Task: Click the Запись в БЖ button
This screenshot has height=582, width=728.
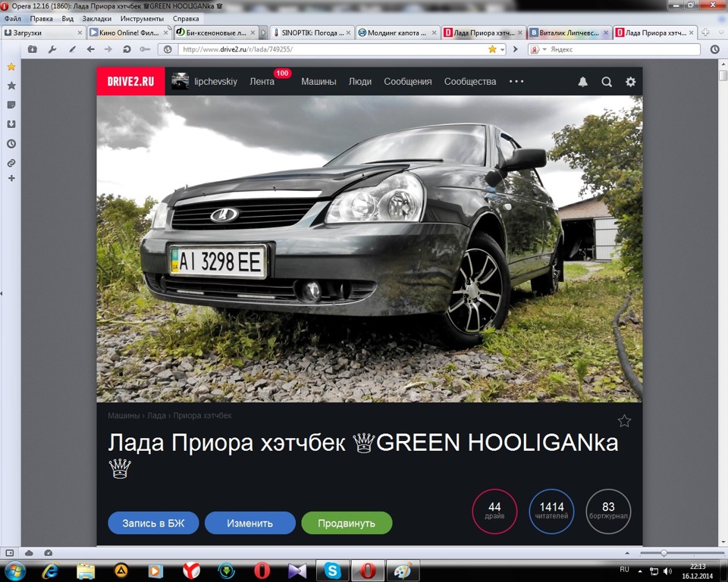Action: click(153, 523)
